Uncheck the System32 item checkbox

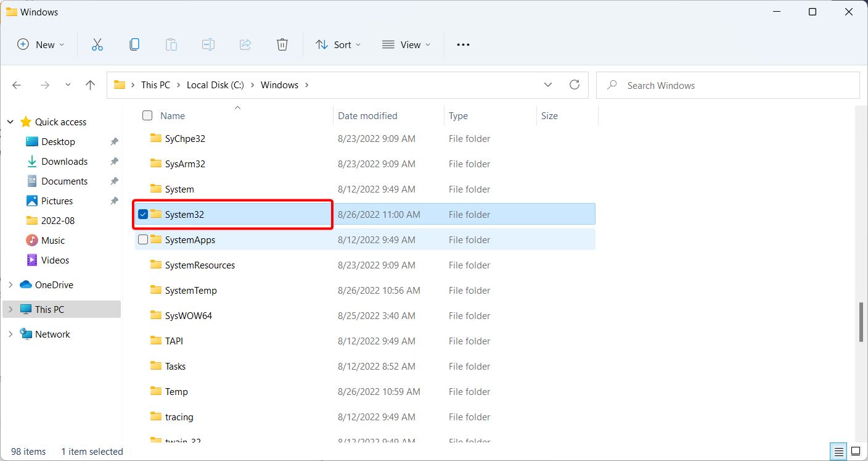[x=143, y=214]
